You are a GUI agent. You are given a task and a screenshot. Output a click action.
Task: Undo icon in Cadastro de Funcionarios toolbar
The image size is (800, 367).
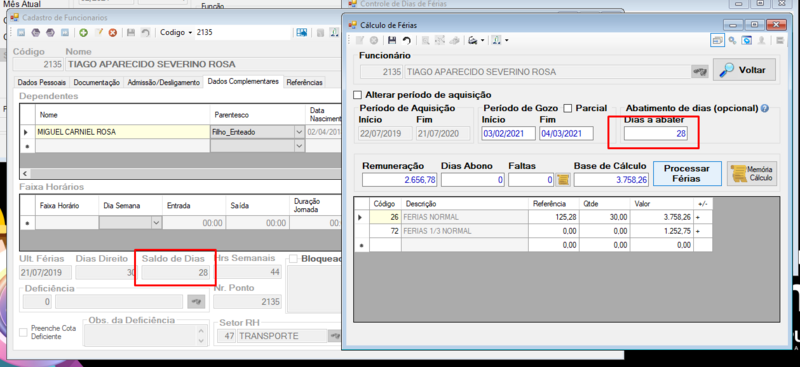[x=145, y=32]
